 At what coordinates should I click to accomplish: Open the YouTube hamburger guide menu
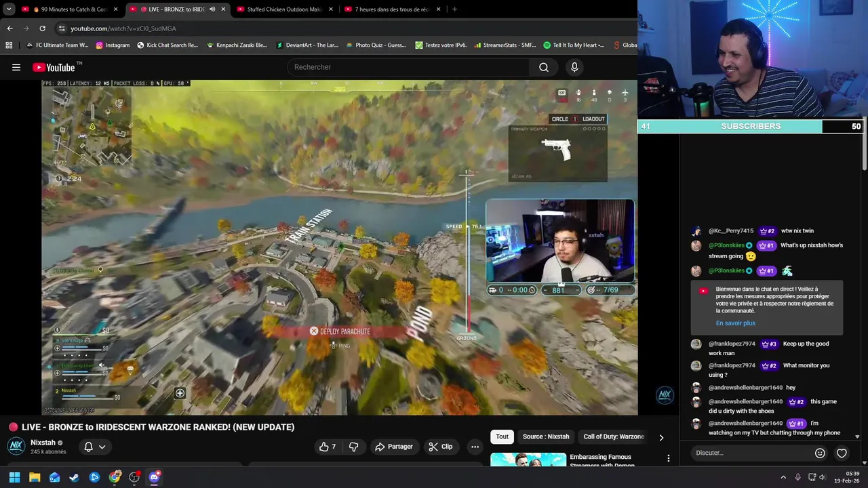(x=16, y=67)
